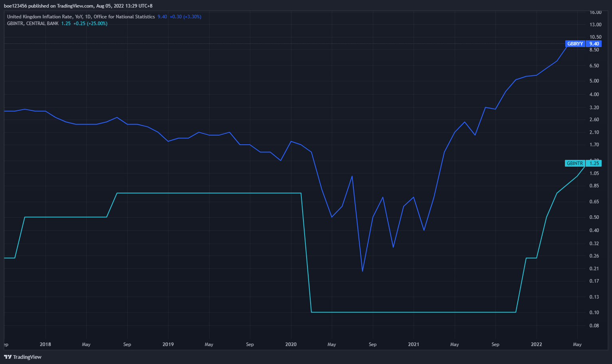Click the TradingView.com attribution text
The height and width of the screenshot is (364, 612).
pos(74,6)
